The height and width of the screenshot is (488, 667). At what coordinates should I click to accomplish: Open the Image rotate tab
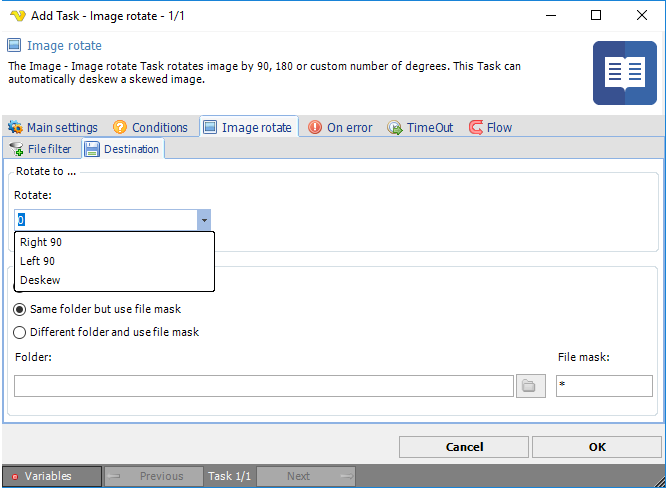click(248, 127)
